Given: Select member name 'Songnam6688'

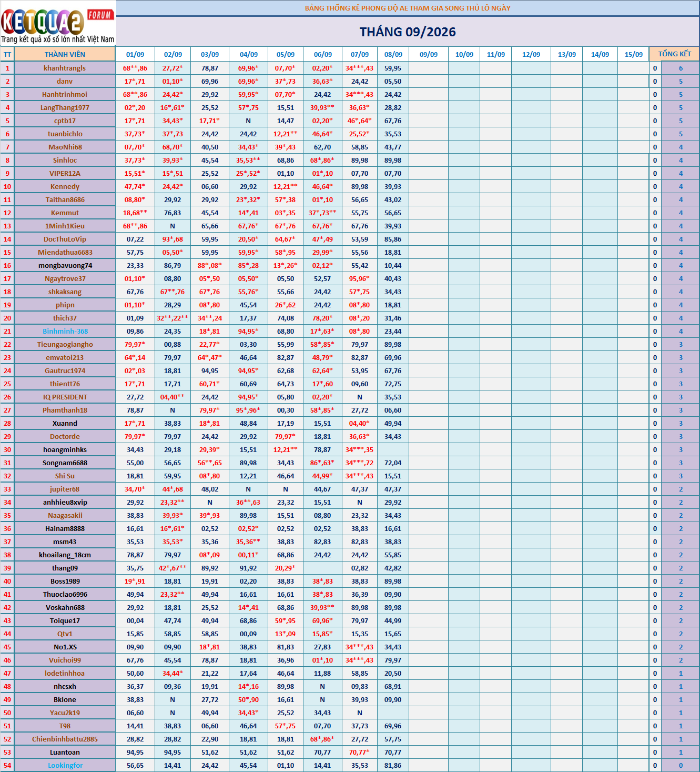Looking at the screenshot, I should (65, 463).
